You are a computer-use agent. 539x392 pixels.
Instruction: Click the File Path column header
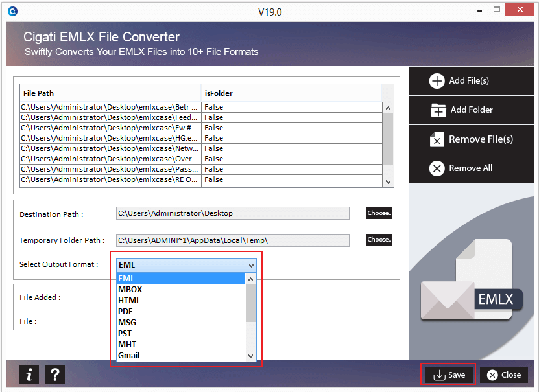[x=110, y=93]
